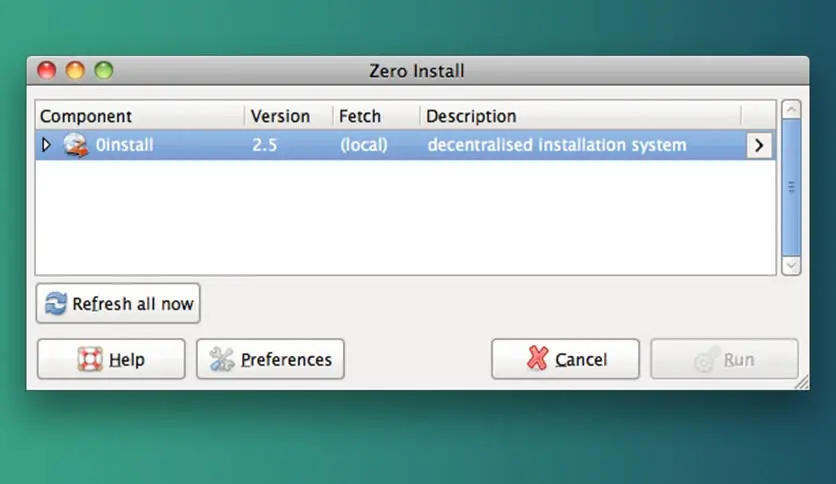Open Preferences

pyautogui.click(x=270, y=359)
